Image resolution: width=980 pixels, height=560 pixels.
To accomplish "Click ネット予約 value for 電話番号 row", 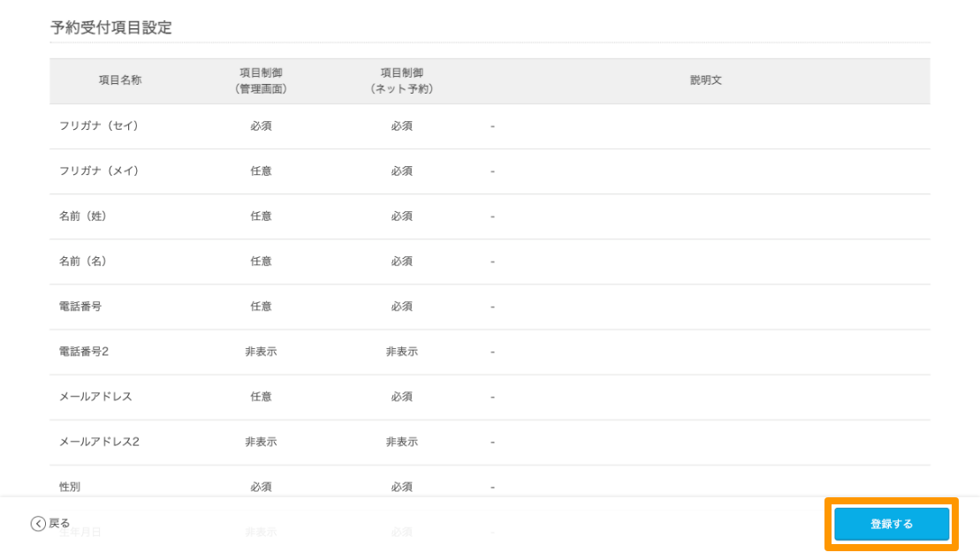I will pos(402,306).
